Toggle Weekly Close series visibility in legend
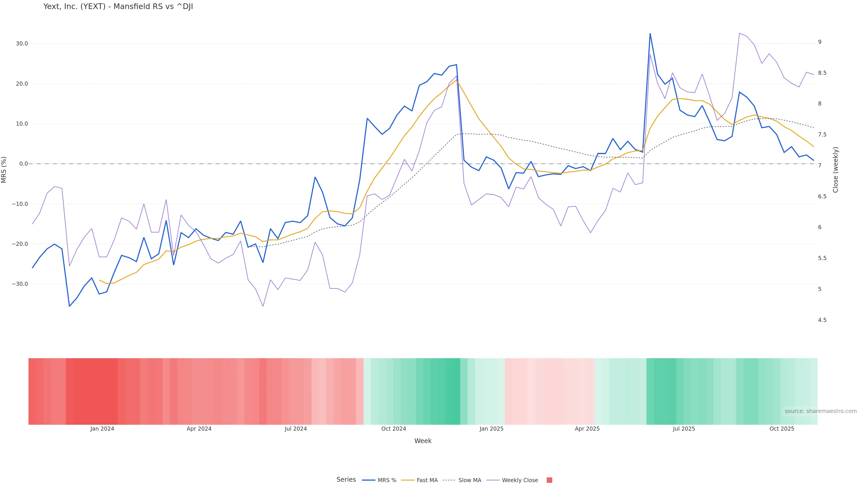The height and width of the screenshot is (488, 868). (520, 480)
